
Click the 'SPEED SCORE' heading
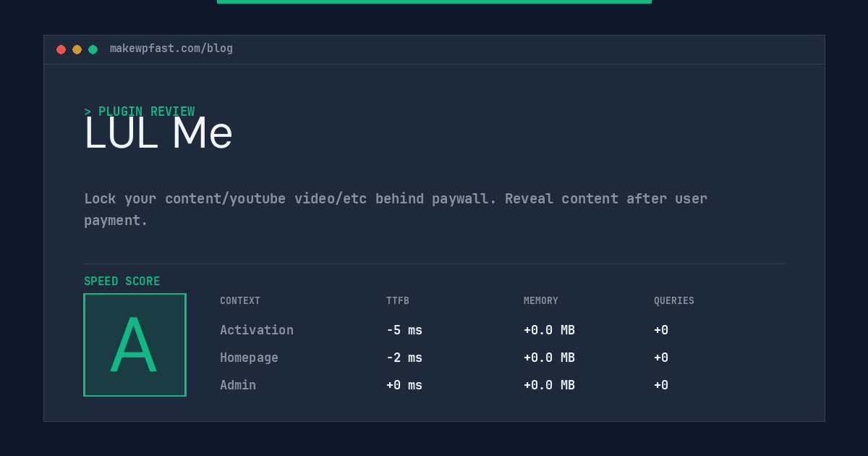point(122,282)
